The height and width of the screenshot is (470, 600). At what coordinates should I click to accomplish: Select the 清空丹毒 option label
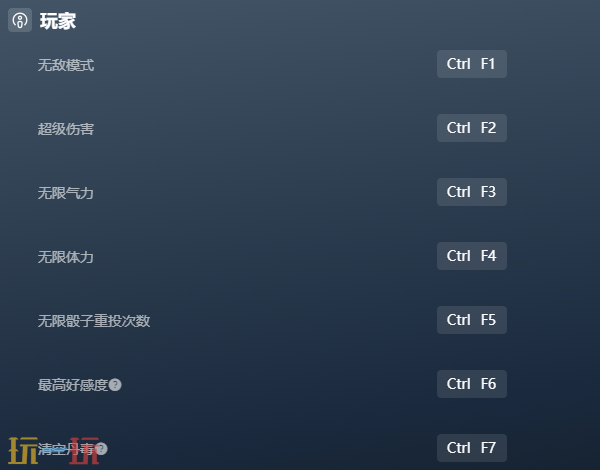[66, 449]
